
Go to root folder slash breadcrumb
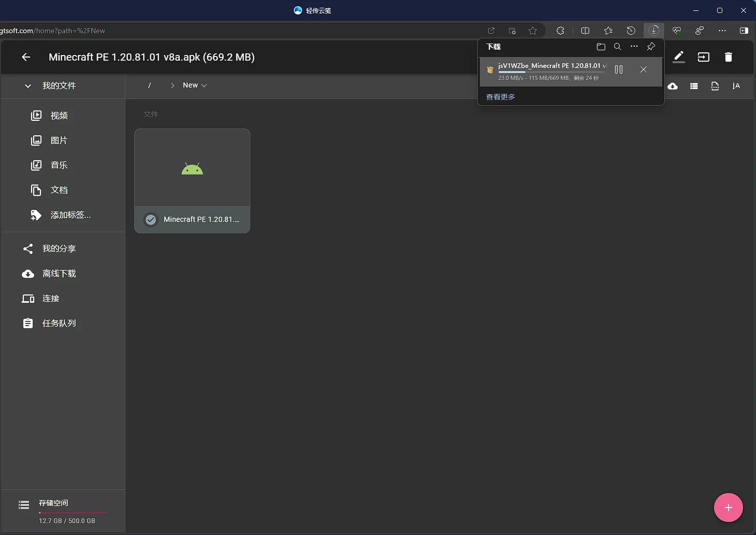149,86
